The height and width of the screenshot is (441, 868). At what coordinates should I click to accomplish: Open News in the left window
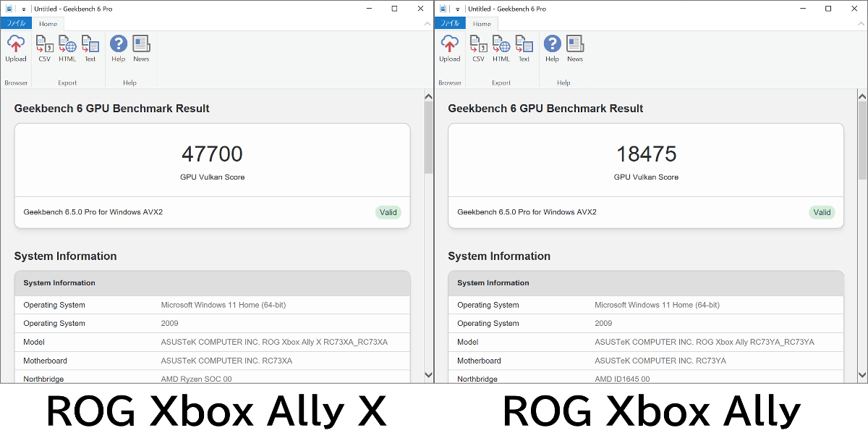pyautogui.click(x=141, y=49)
